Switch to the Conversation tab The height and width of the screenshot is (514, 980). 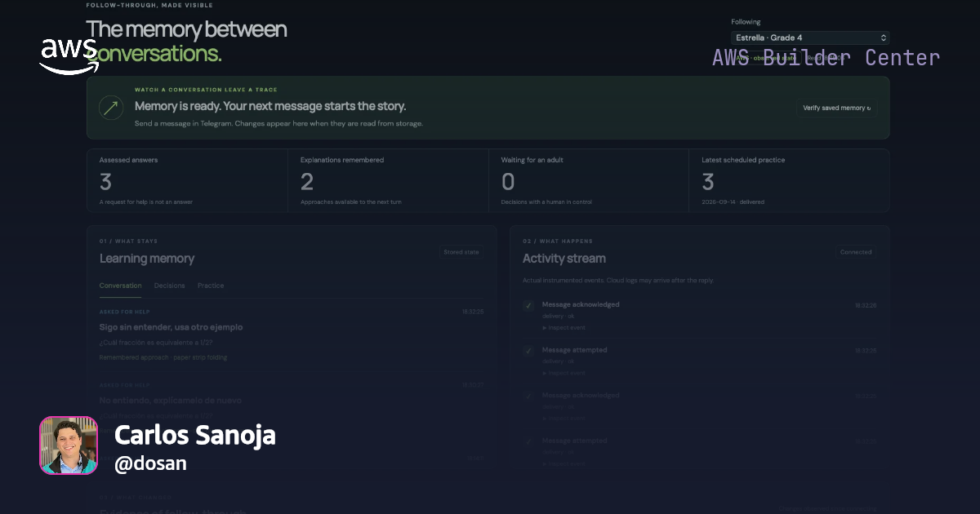tap(120, 286)
